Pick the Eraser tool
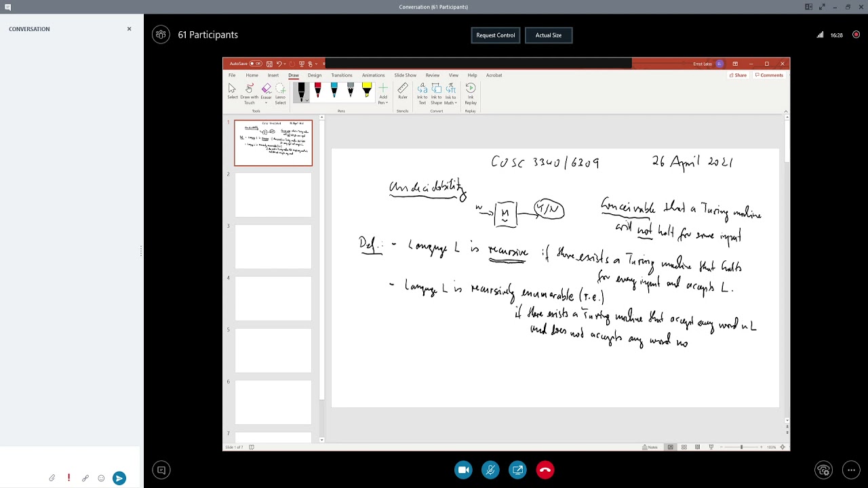This screenshot has width=868, height=488. point(266,91)
